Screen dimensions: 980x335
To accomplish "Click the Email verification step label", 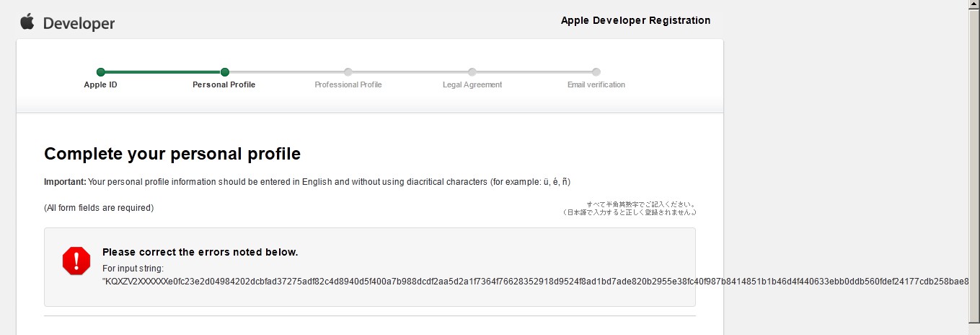I will [x=596, y=84].
